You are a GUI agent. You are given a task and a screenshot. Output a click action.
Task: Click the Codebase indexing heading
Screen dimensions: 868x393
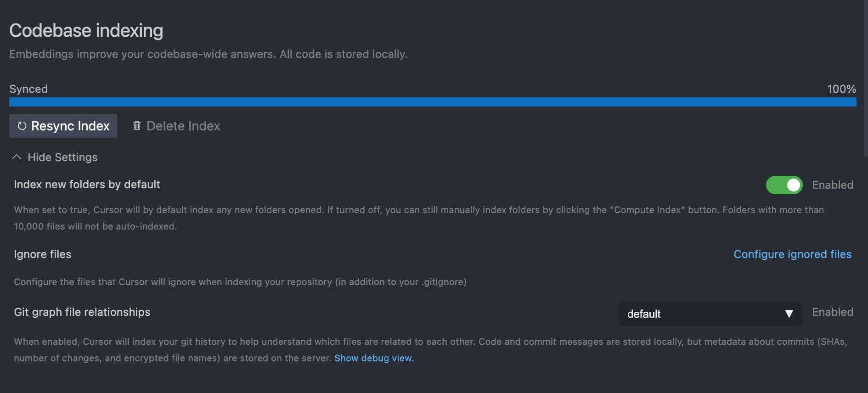coord(86,31)
